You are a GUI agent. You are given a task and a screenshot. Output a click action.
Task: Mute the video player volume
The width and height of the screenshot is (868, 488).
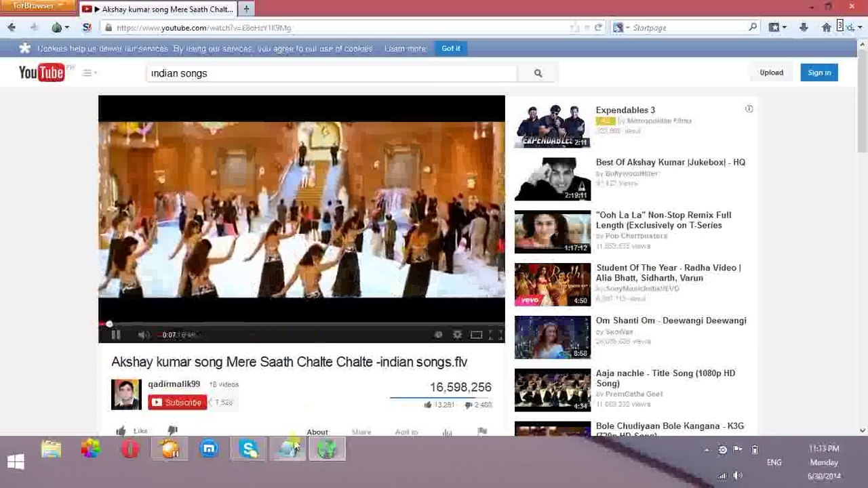[143, 334]
